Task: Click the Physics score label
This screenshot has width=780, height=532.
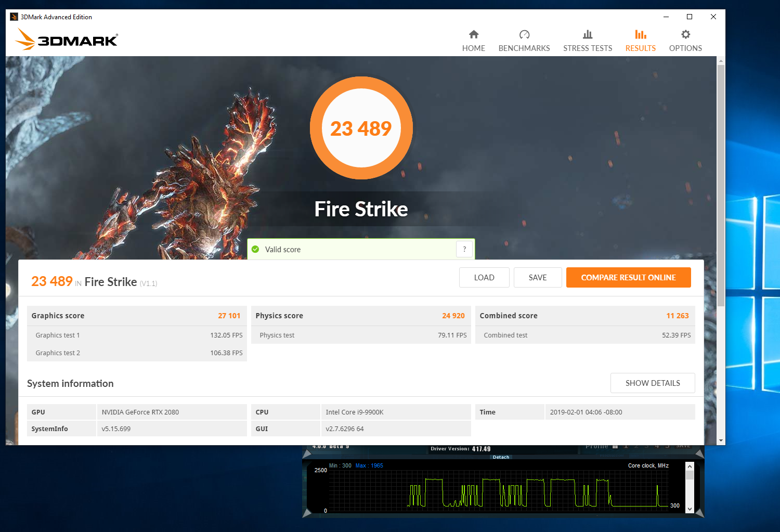Action: [x=279, y=316]
